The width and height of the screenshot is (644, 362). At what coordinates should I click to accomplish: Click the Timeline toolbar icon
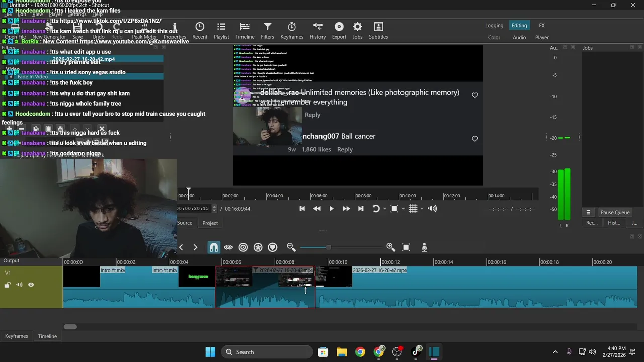245,30
